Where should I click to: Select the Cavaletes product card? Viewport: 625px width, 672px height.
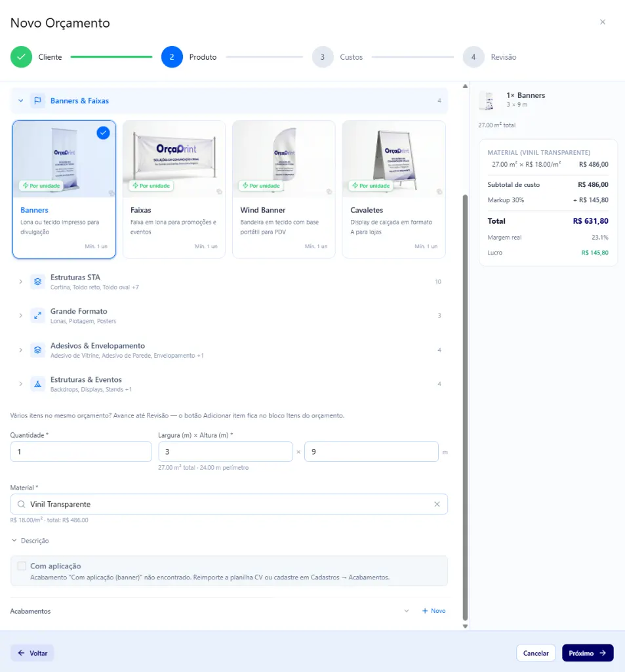point(393,190)
